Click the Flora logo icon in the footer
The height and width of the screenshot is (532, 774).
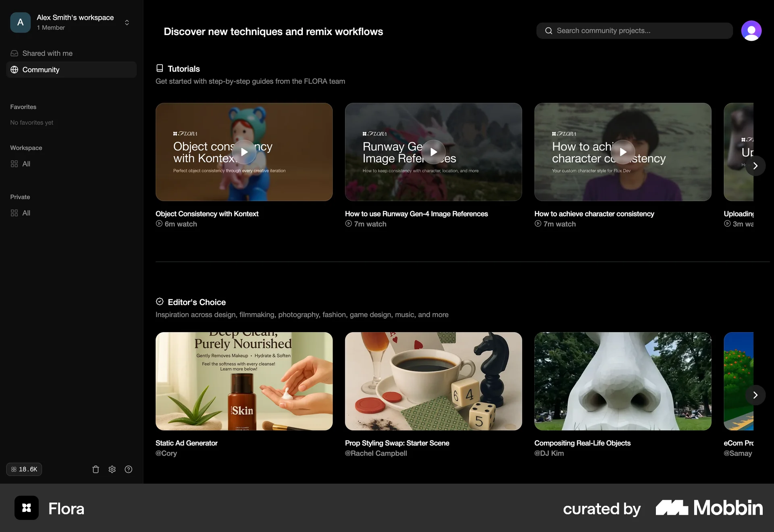coord(26,508)
